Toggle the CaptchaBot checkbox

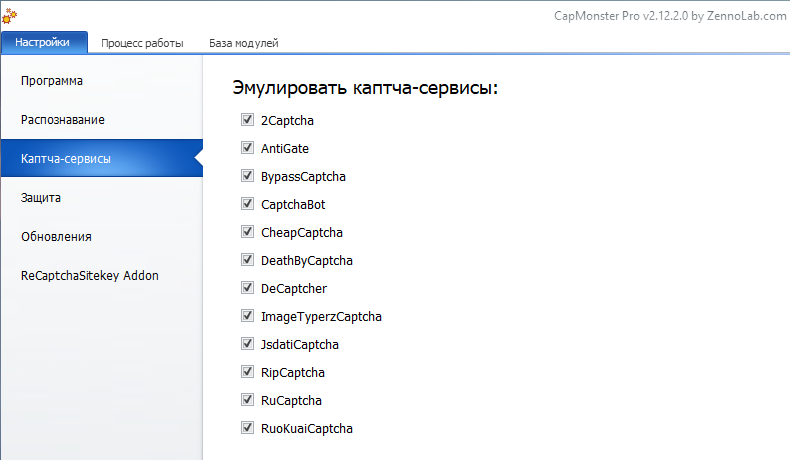[247, 204]
